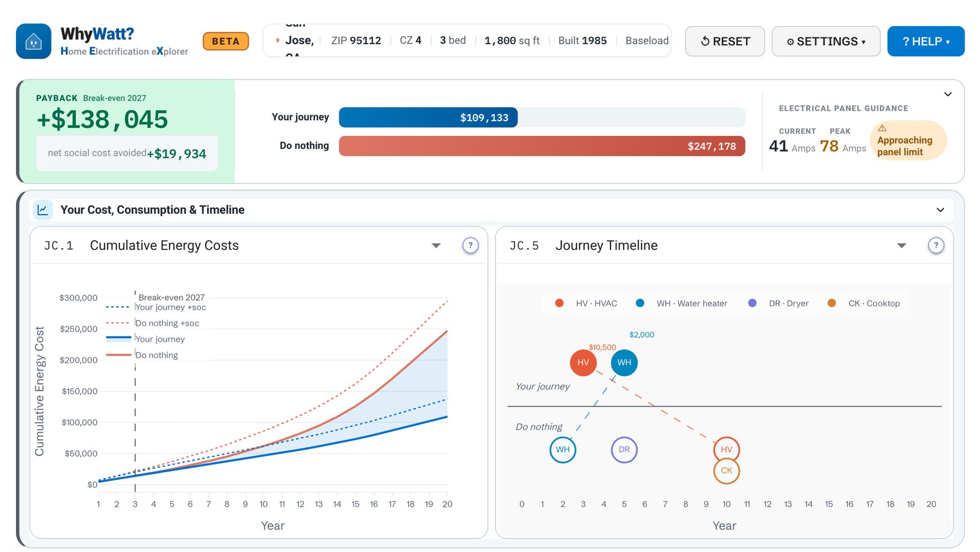This screenshot has height=552, width=980.
Task: Select the filled HV node on Your journey
Action: tap(583, 363)
